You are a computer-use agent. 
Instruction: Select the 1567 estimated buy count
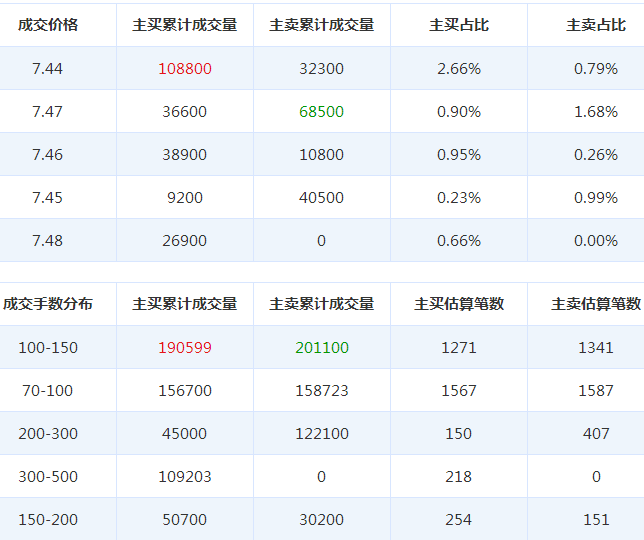[x=459, y=391]
